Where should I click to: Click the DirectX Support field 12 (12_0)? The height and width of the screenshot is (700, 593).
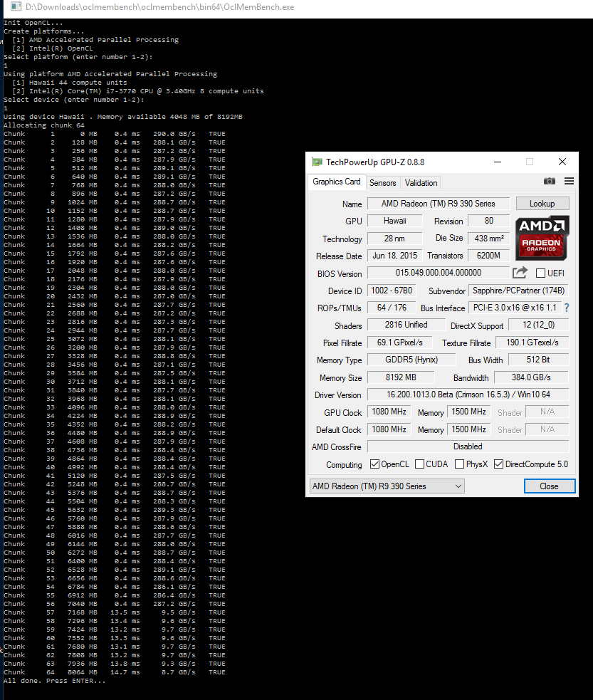click(x=539, y=325)
